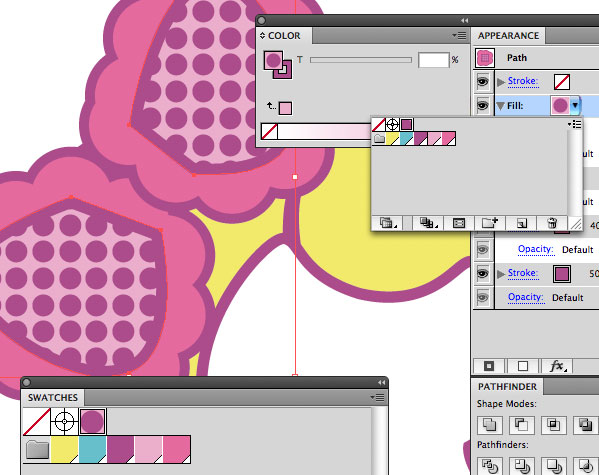Click the tint T slider track
Image resolution: width=599 pixels, height=475 pixels.
point(361,60)
